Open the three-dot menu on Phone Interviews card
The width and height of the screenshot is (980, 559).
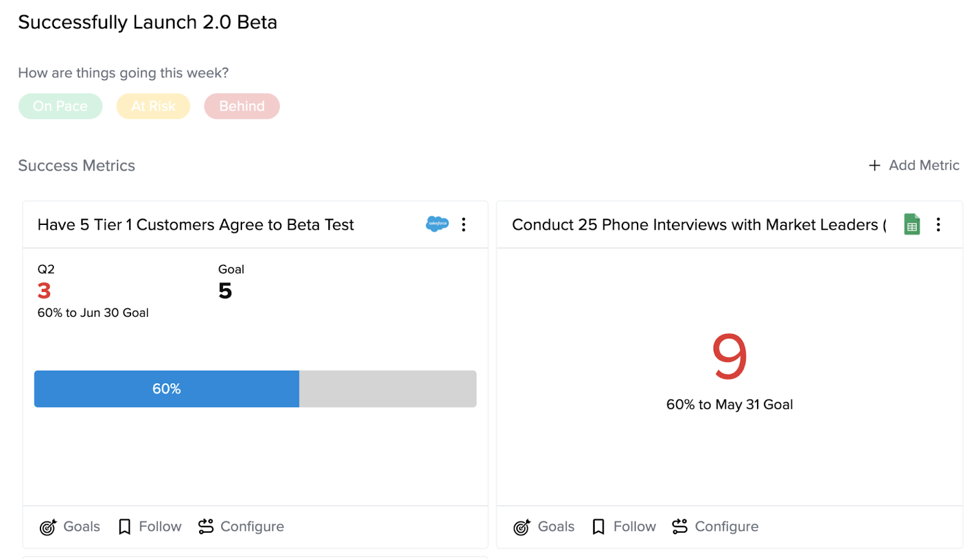coord(938,224)
